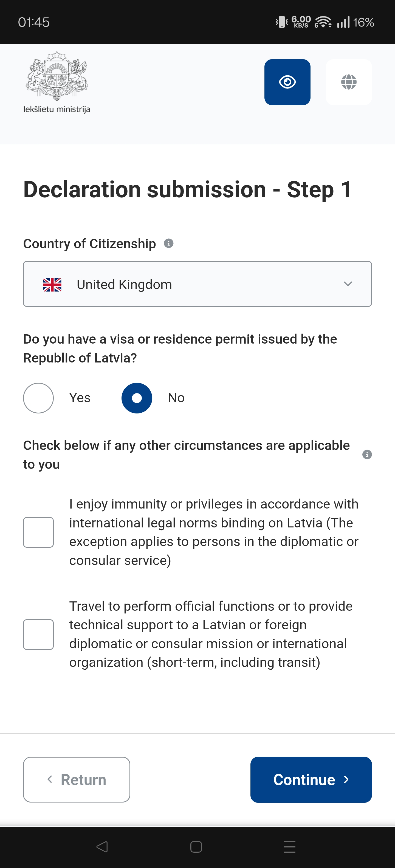
Task: Select Yes for Latvian visa or permit
Action: [x=38, y=398]
